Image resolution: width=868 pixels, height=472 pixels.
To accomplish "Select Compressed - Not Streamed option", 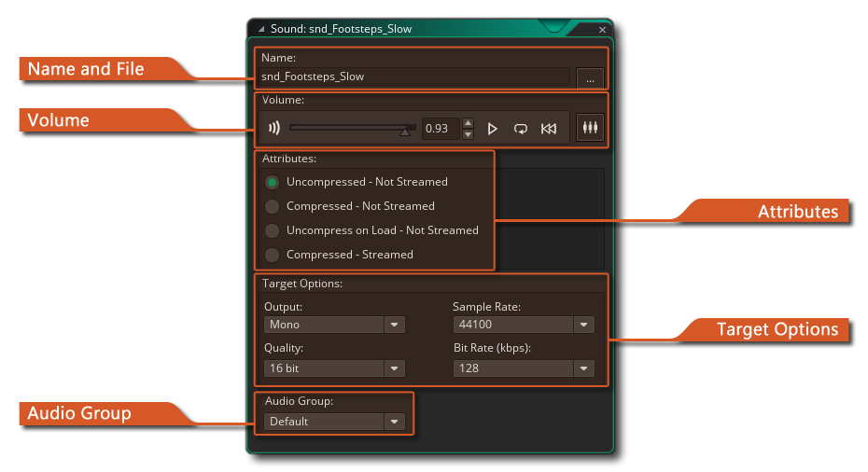I will [x=273, y=206].
